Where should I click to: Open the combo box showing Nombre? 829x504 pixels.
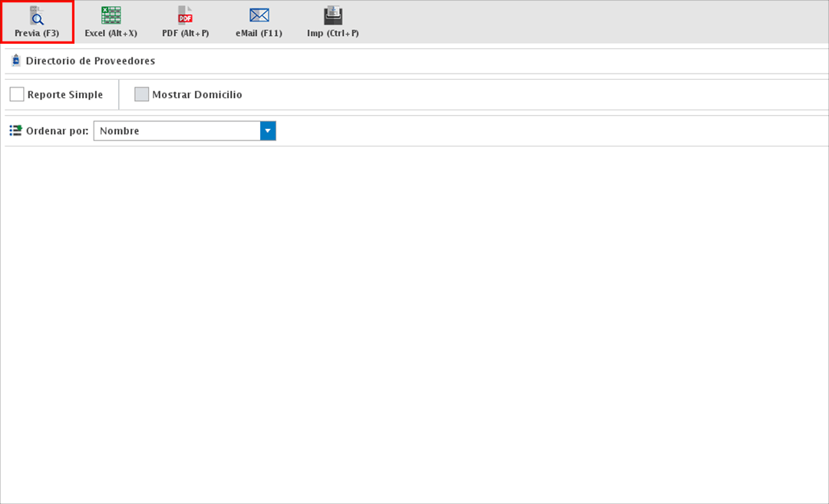[x=177, y=131]
